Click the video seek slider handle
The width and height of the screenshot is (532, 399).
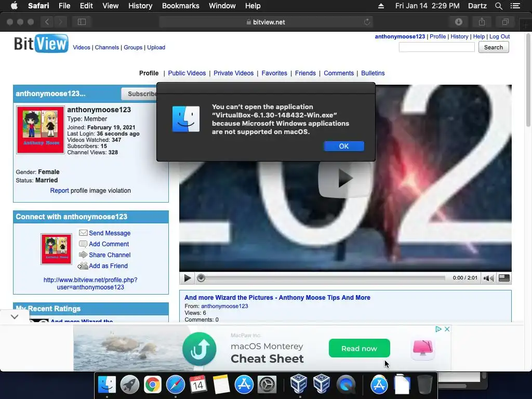(x=201, y=278)
